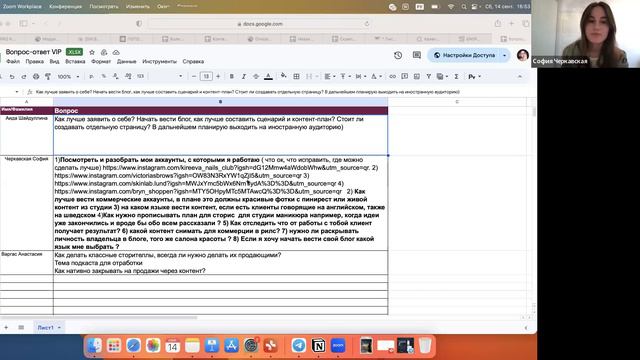Open the version history clock icon
The width and height of the screenshot is (640, 360).
point(398,55)
